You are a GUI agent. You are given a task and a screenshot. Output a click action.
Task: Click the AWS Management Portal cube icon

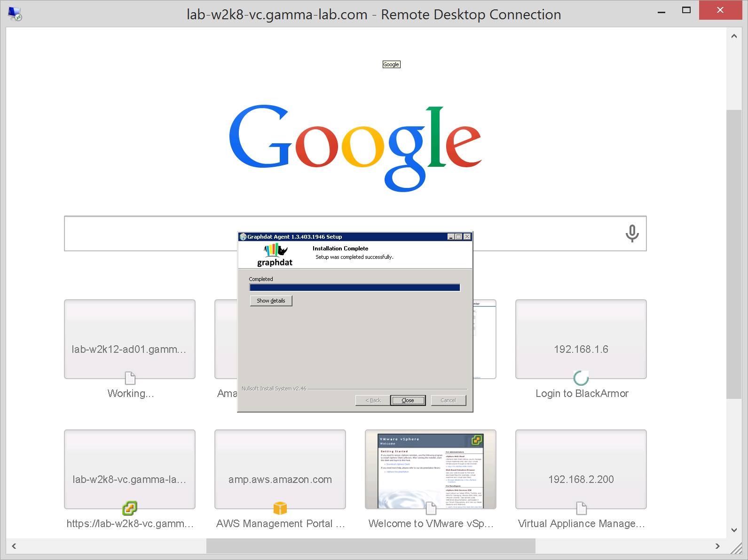point(280,508)
